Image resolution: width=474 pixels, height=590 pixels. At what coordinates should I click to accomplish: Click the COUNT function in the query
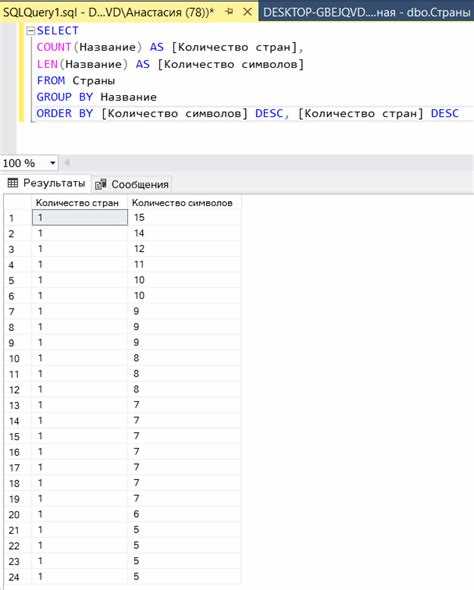(54, 47)
